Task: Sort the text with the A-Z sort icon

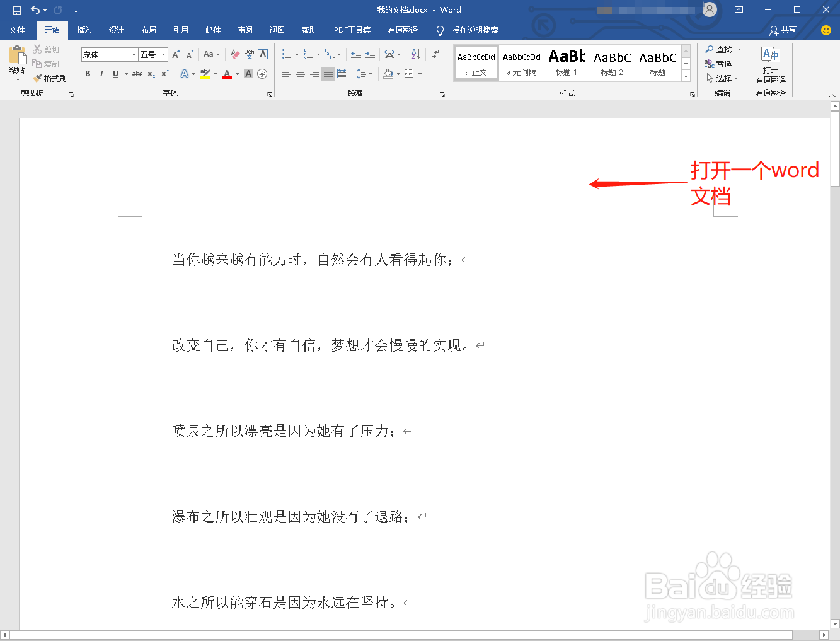Action: click(416, 54)
